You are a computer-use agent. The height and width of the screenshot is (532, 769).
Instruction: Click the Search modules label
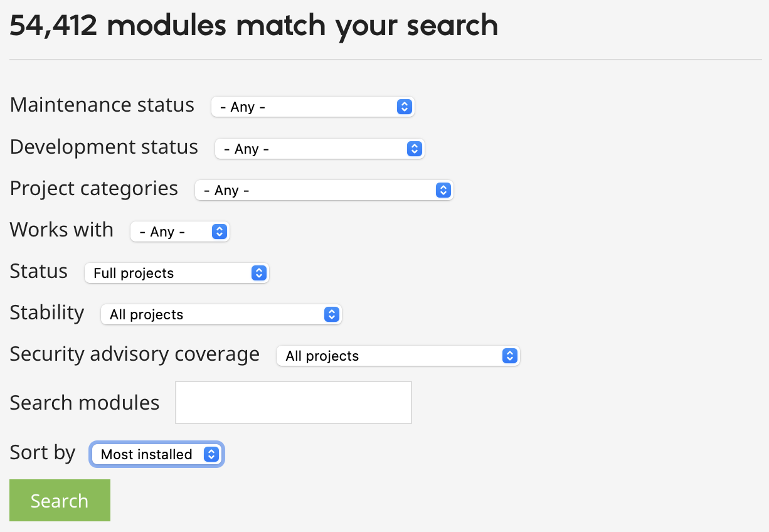click(85, 402)
